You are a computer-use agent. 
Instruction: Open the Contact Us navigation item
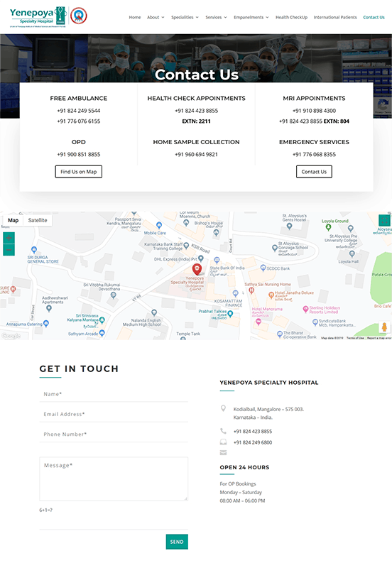(374, 17)
